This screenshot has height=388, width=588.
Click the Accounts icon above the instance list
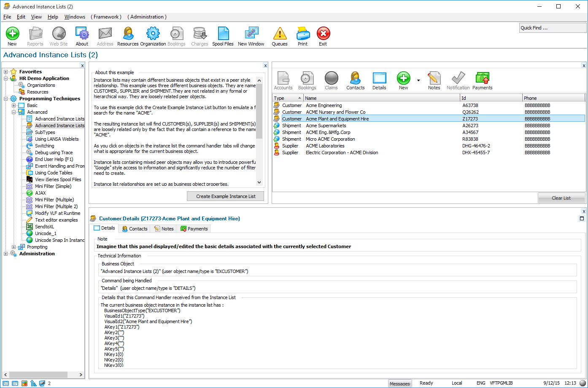[x=283, y=78]
